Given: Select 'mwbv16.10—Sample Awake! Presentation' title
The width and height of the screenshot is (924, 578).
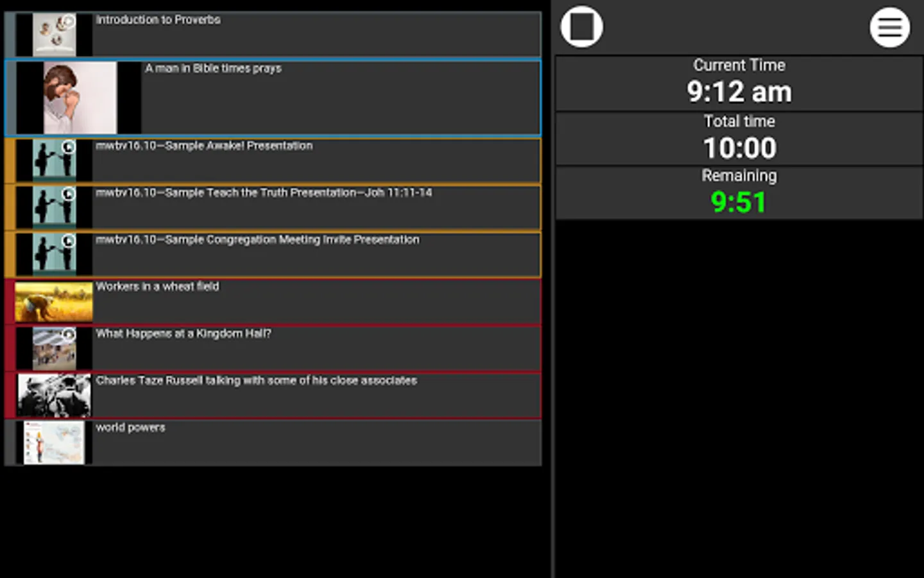Looking at the screenshot, I should 204,146.
